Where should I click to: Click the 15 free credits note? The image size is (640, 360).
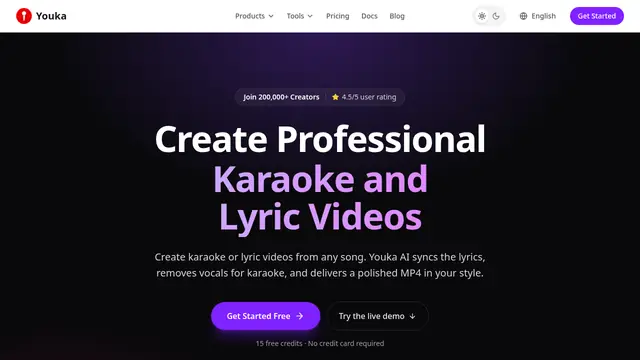point(320,343)
